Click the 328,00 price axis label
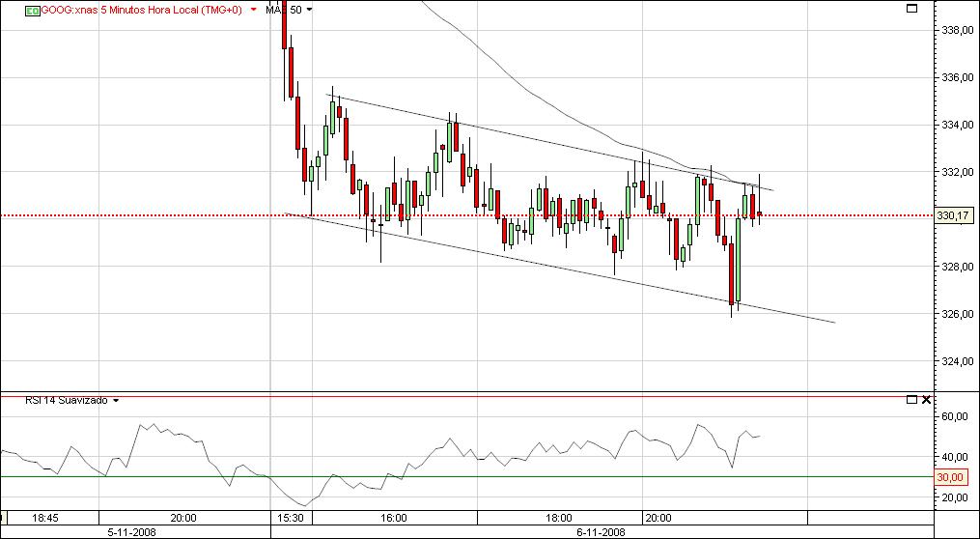Viewport: 980px width, 539px height. [957, 267]
